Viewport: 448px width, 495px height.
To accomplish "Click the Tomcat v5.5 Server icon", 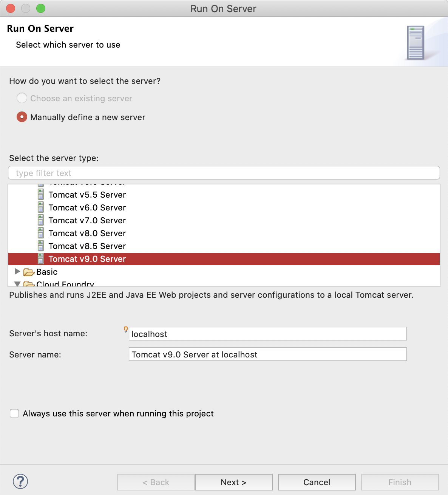I will [x=41, y=195].
